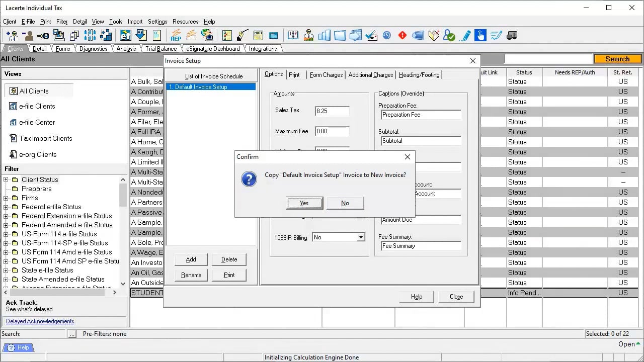Click the Fee Summary caption field
644x362 pixels.
pos(421,246)
